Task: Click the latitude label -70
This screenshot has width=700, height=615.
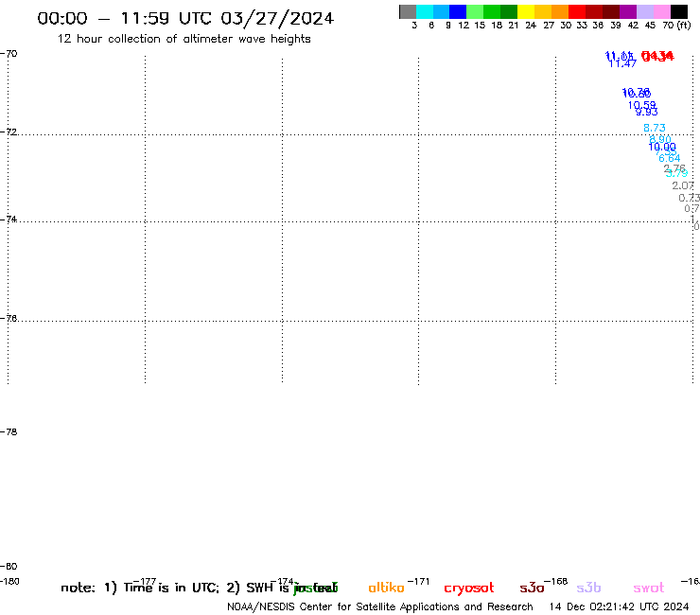Action: [9, 54]
